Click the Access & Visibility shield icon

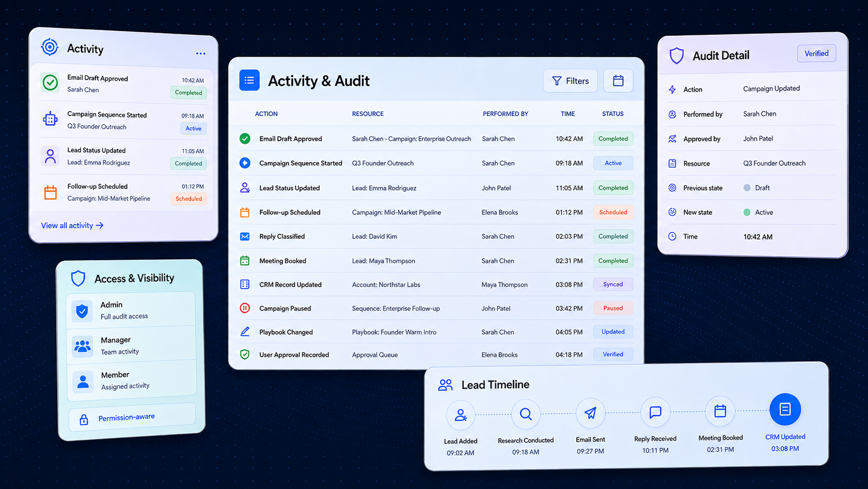(x=78, y=279)
